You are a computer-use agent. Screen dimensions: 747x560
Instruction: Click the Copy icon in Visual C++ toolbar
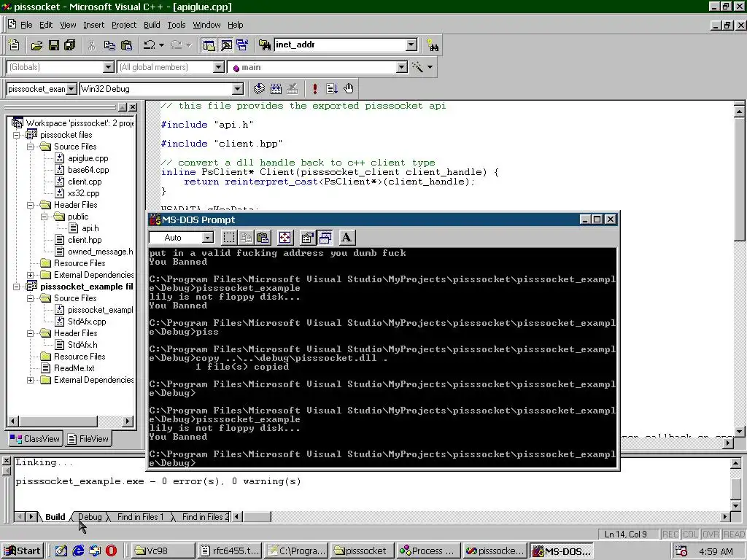[x=109, y=45]
